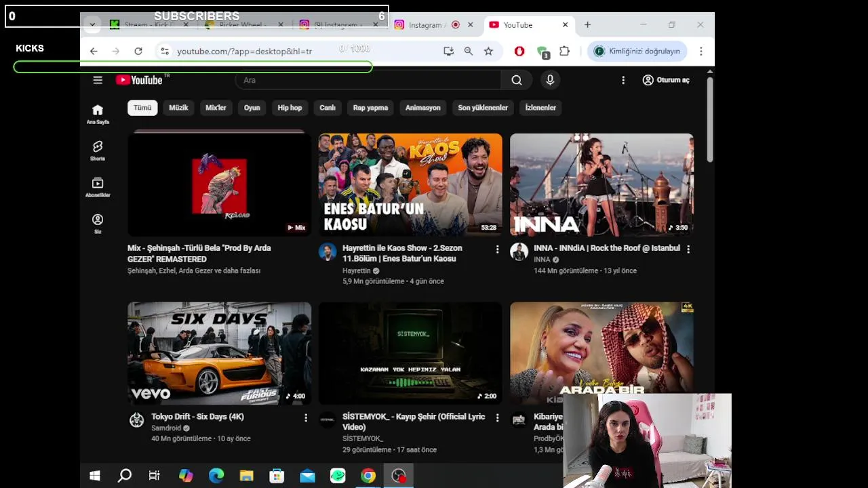Viewport: 868px width, 488px height.
Task: Close the YouTube browser tab
Action: point(566,25)
